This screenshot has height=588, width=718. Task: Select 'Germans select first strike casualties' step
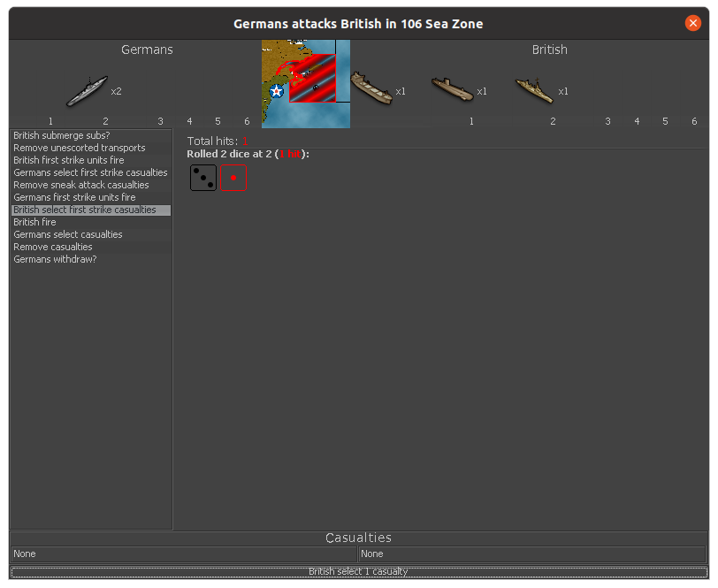tap(90, 172)
